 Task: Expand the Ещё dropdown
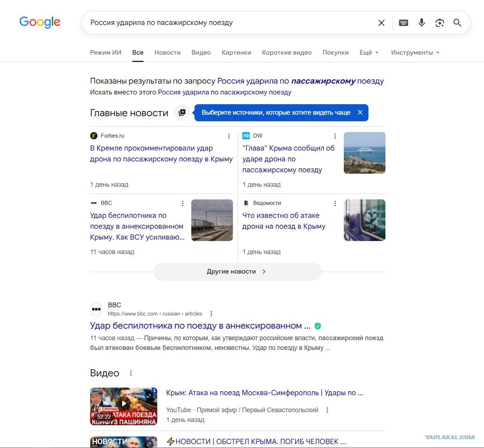click(x=369, y=52)
